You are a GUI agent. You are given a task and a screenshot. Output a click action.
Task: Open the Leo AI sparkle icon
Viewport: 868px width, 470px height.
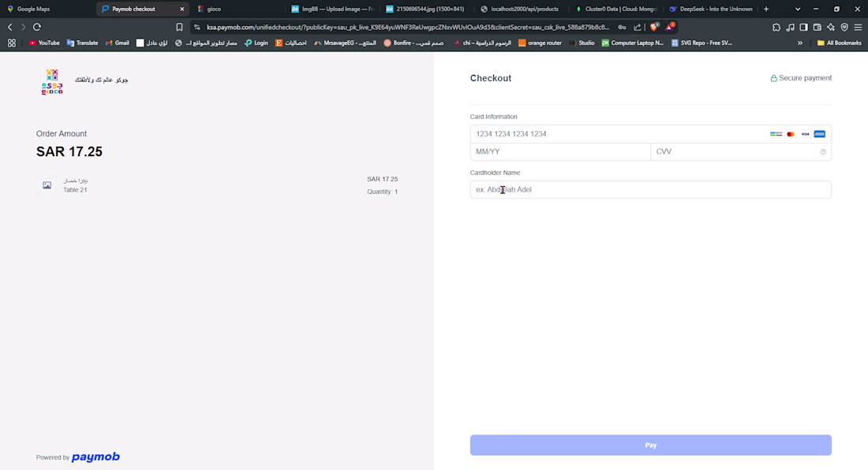pos(831,27)
